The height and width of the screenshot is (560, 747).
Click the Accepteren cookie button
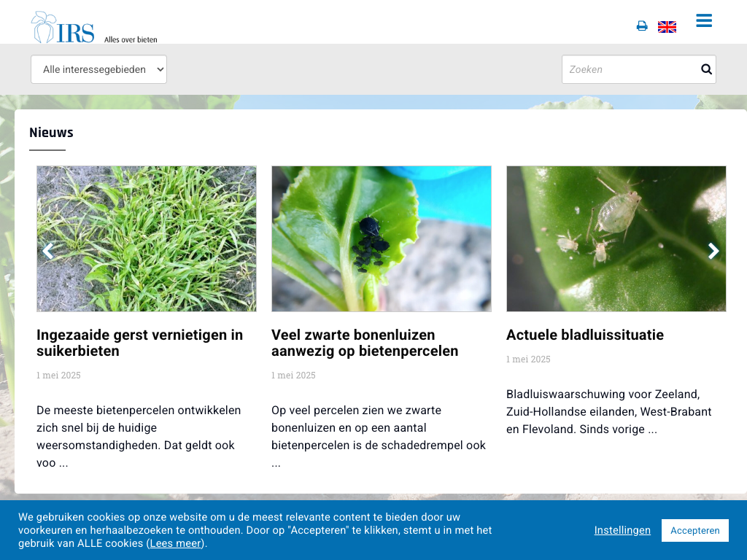[694, 530]
